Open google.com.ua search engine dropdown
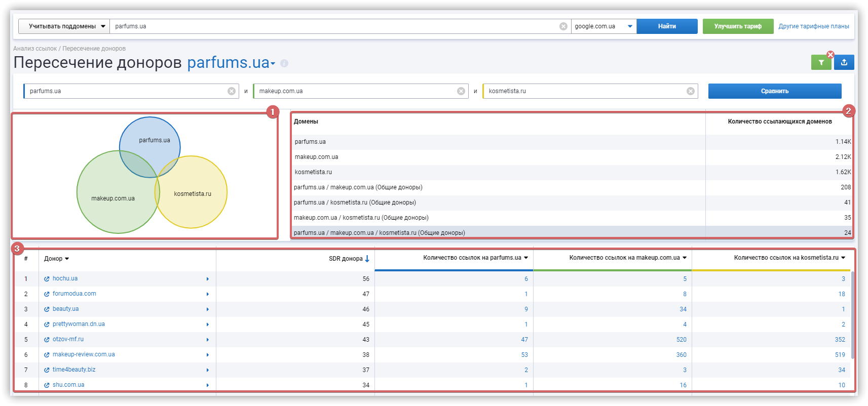 click(x=603, y=26)
